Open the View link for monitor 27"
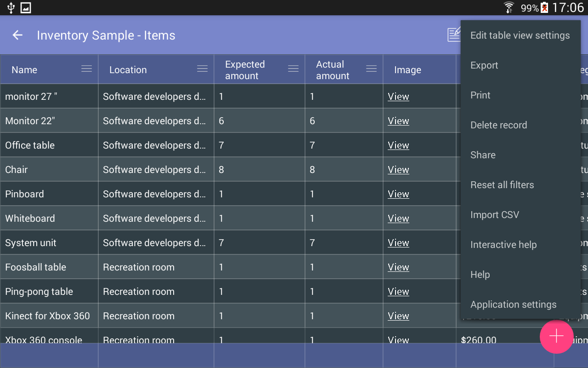 pos(398,97)
